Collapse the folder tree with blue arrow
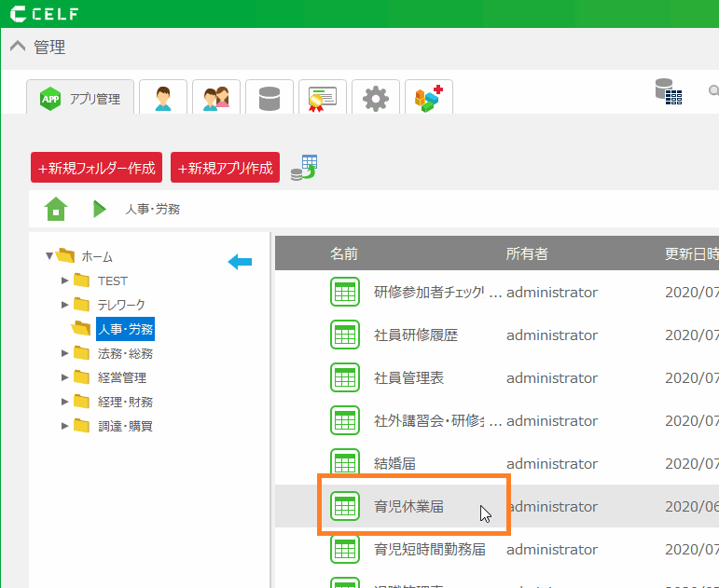The height and width of the screenshot is (588, 719). 240,262
